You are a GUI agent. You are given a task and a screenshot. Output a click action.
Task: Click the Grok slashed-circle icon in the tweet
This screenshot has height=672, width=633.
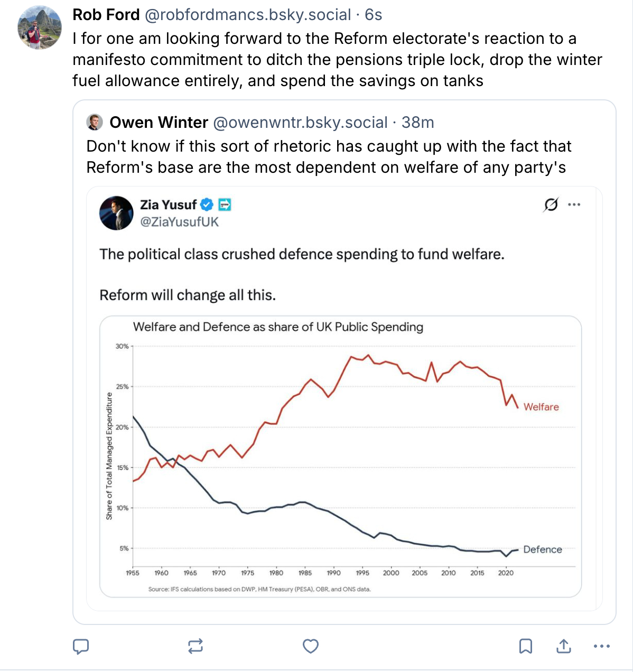pyautogui.click(x=551, y=204)
